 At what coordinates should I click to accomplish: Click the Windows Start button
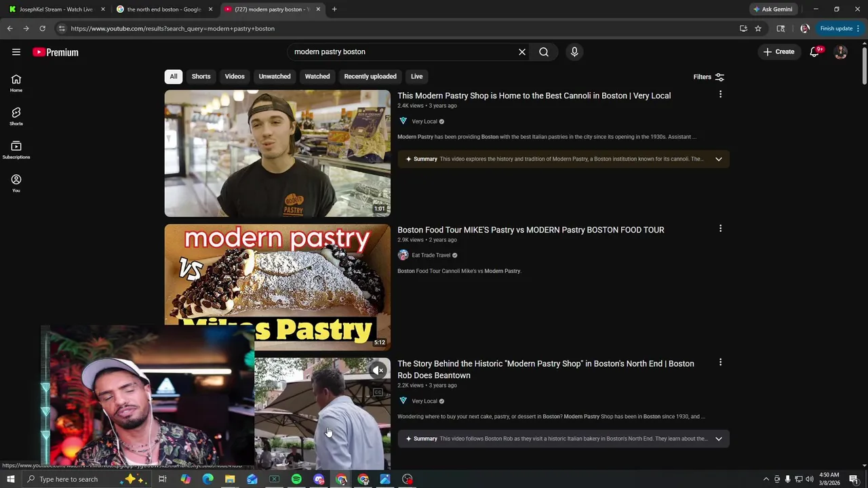[11, 479]
